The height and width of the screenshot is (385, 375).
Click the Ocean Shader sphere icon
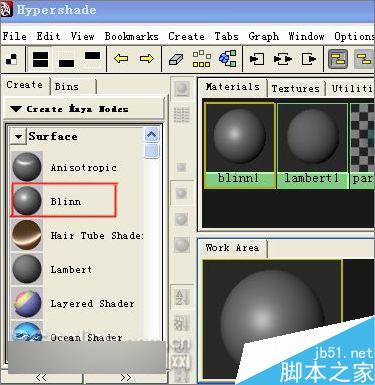[x=27, y=332]
